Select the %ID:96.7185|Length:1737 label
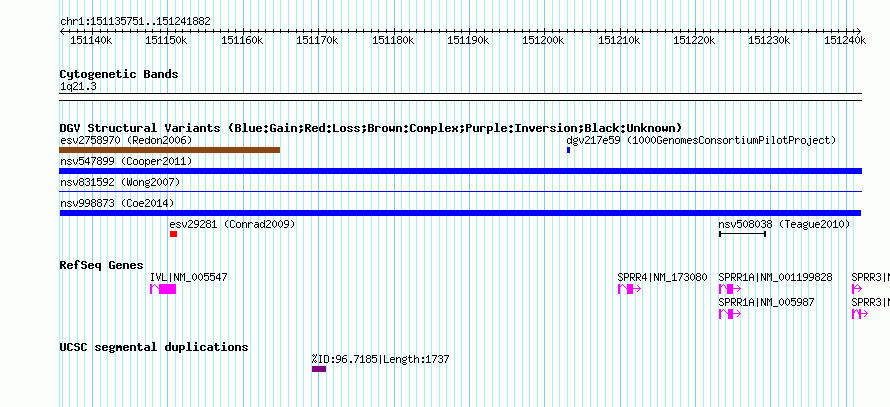This screenshot has height=407, width=890. 380,359
